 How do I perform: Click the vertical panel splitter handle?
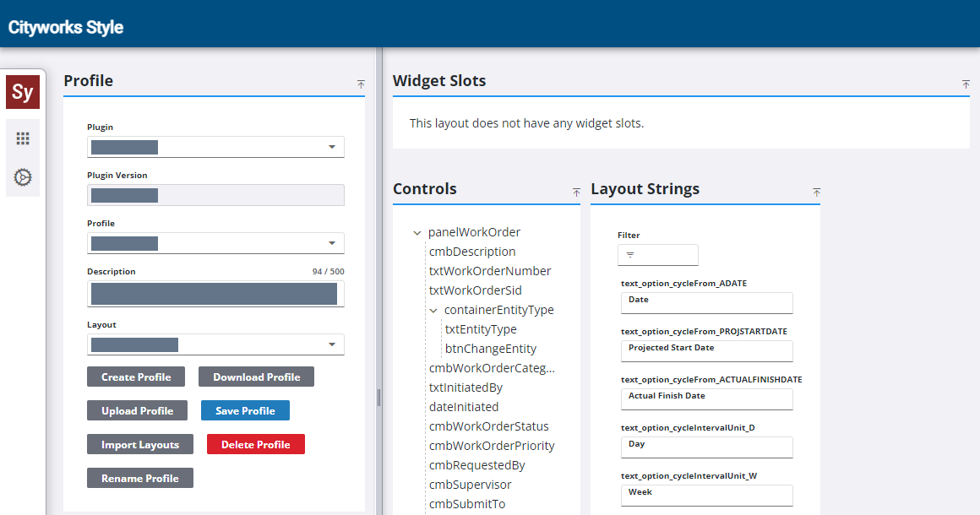[378, 398]
